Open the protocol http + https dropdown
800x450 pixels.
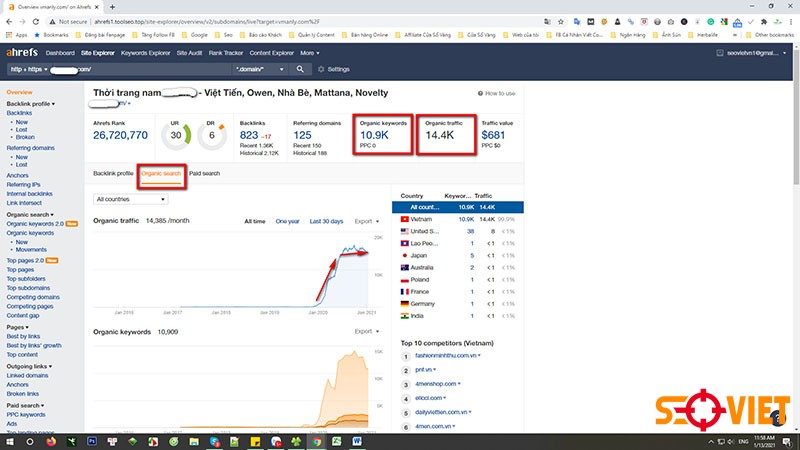[x=27, y=69]
